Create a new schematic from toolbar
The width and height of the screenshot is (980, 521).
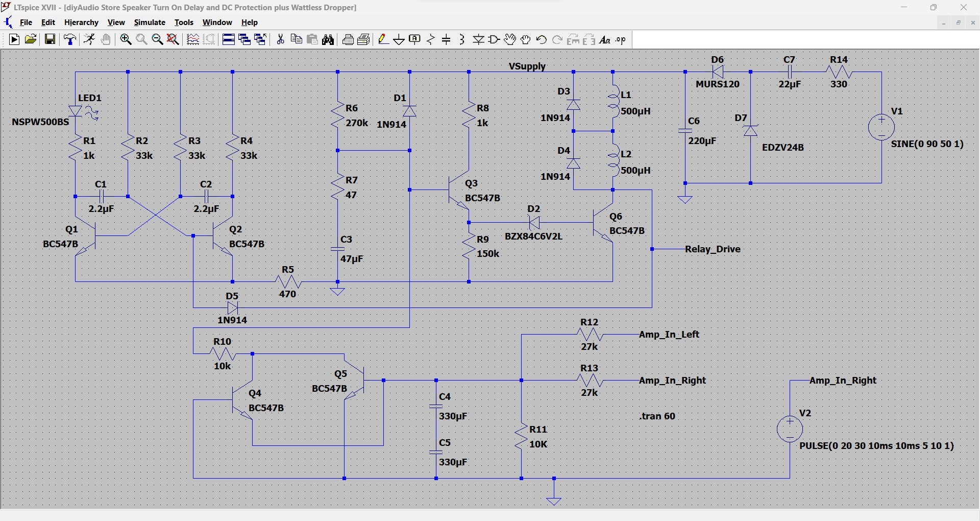point(14,40)
